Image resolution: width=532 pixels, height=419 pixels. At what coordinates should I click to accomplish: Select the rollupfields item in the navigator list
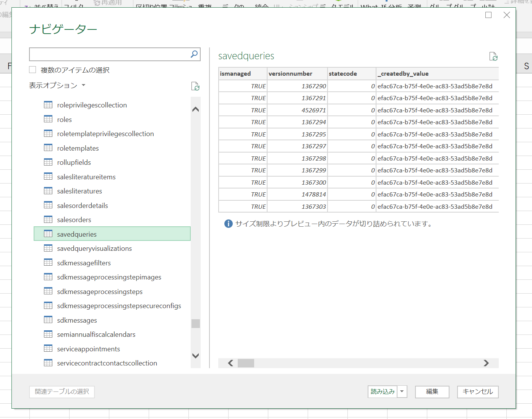pos(74,162)
